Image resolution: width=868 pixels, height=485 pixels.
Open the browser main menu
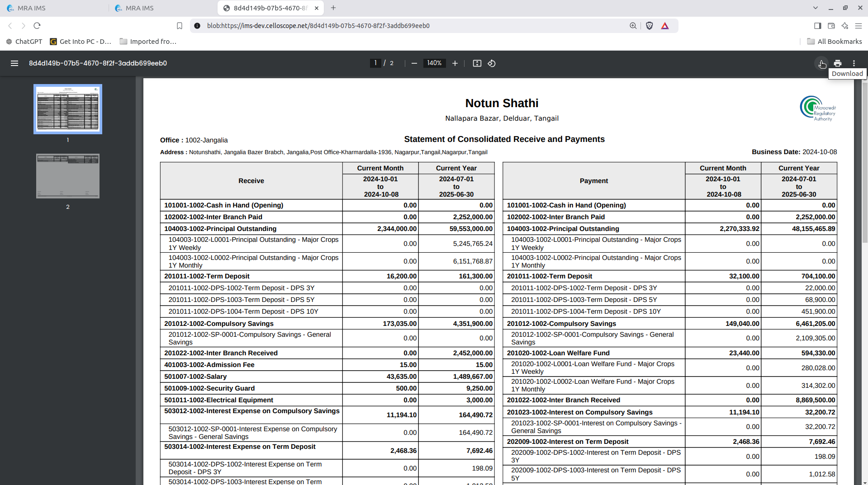tap(859, 26)
